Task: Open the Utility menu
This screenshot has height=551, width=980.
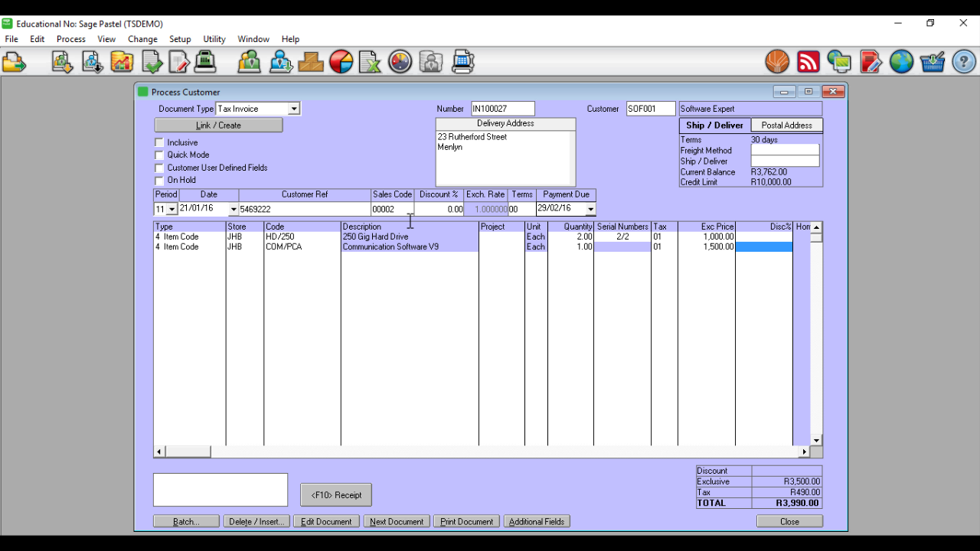Action: [214, 39]
